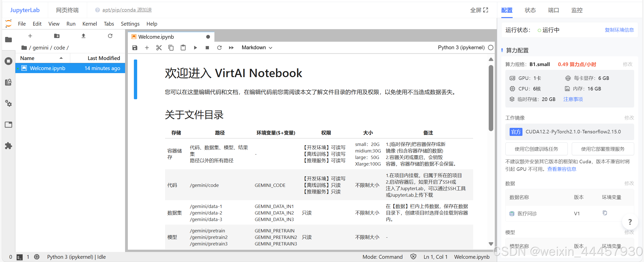Screen dimensions: 644x262
Task: Save the notebook with the disk icon
Action: tap(135, 48)
